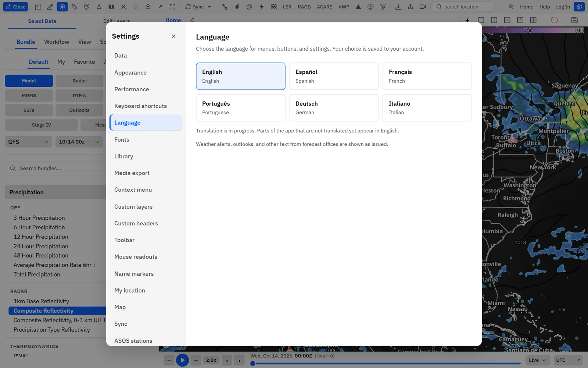
Task: Select the Français language option
Action: (x=427, y=76)
